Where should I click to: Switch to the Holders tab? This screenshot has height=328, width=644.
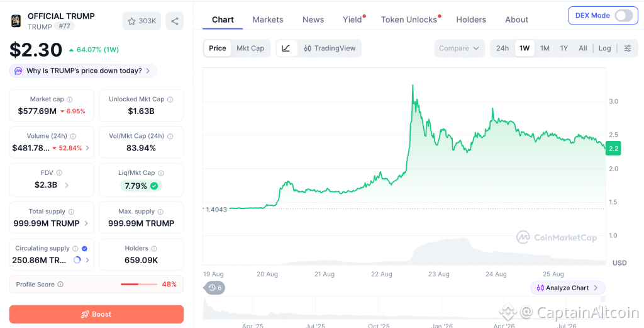471,20
